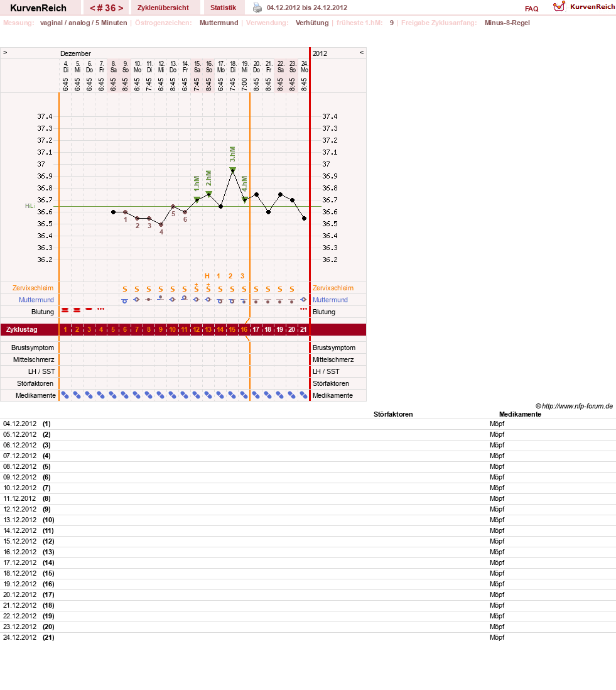Viewport: 616px width, 690px height.
Task: Click medication pill icon on cycle day 1
Action: [65, 395]
